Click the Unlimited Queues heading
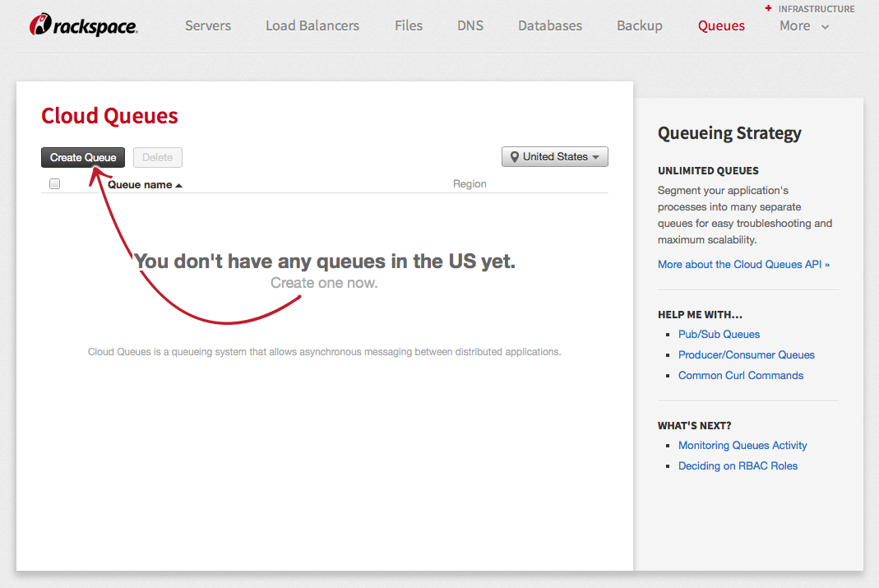The width and height of the screenshot is (879, 588). (708, 170)
